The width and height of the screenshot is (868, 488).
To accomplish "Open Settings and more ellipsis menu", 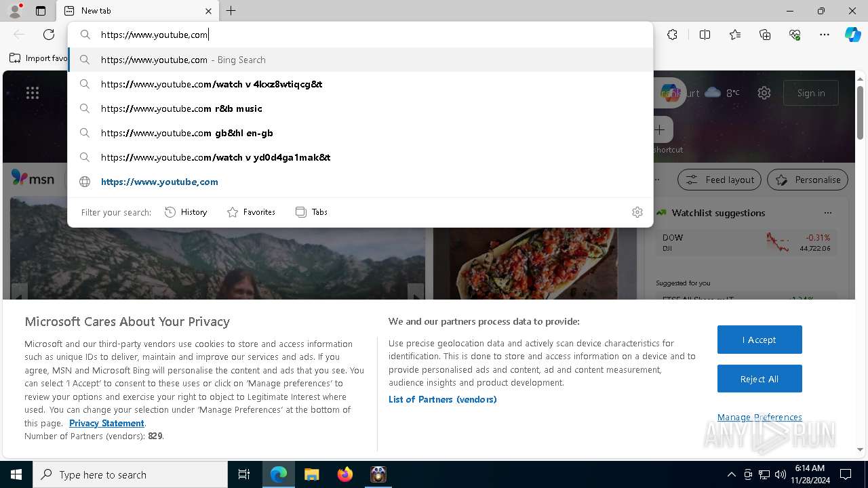I will coord(825,35).
